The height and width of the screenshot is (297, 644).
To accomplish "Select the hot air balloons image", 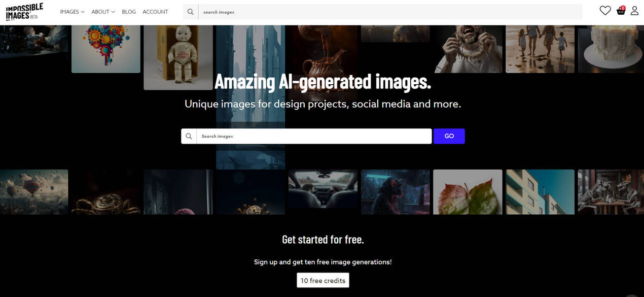I will pos(34,191).
